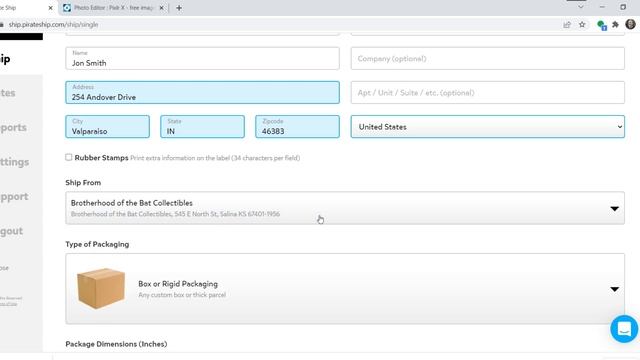The width and height of the screenshot is (640, 360).
Task: Open the United States country dropdown
Action: [x=487, y=127]
